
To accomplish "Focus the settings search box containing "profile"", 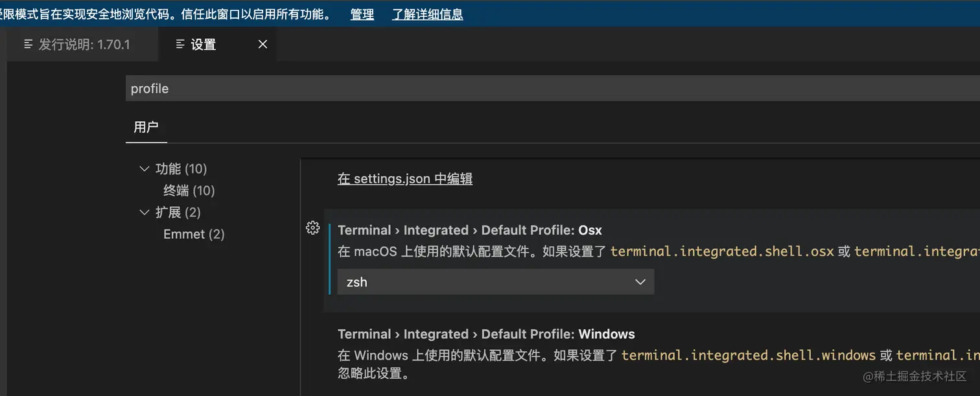I will [551, 89].
